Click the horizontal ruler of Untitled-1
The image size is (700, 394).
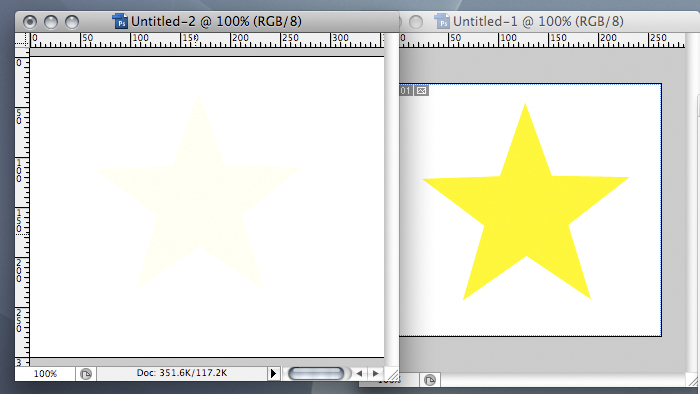click(x=542, y=40)
